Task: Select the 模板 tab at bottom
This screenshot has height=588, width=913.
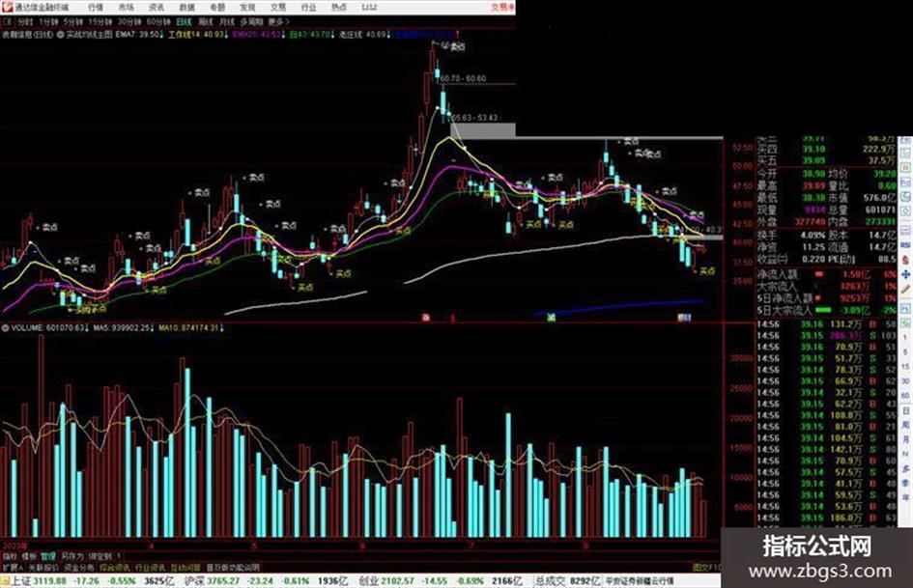Action: tap(29, 556)
